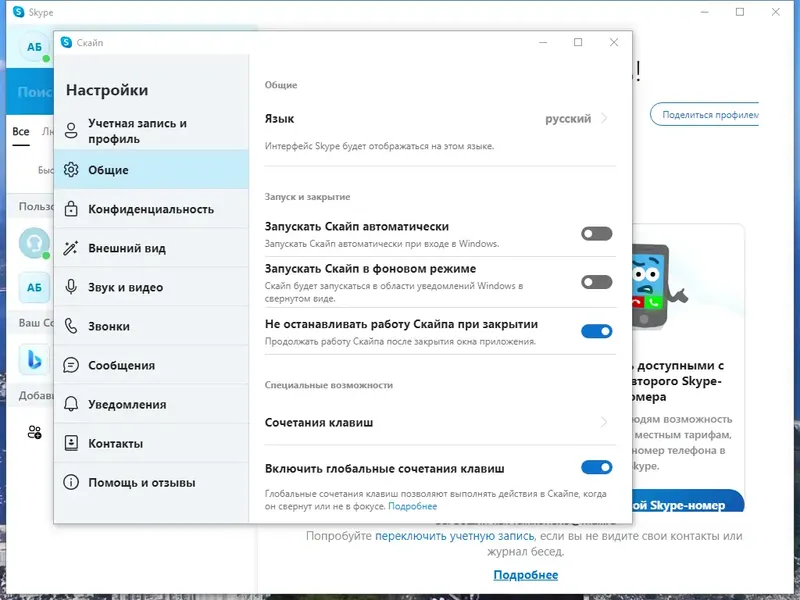Image resolution: width=800 pixels, height=600 pixels.
Task: Click the Skype logo in the settings titlebar
Action: 65,43
